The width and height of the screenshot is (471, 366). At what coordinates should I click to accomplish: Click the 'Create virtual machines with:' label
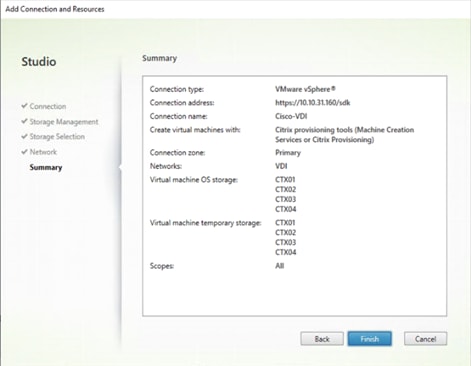click(195, 130)
